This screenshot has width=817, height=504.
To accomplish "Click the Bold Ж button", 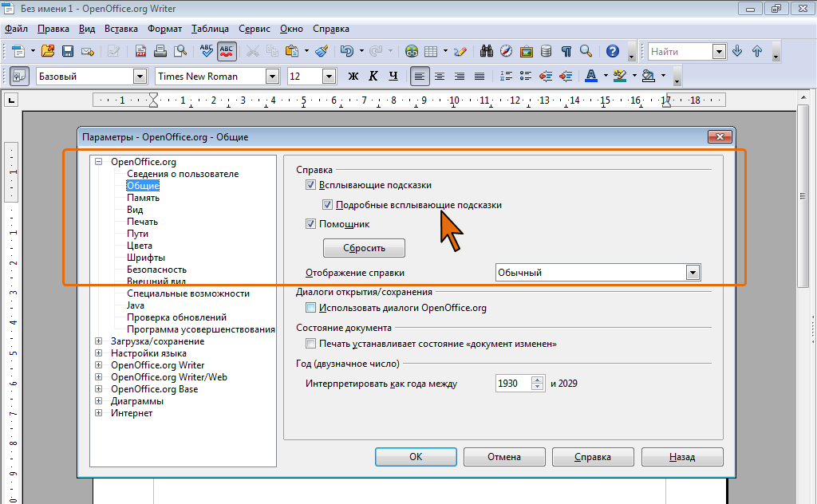I will click(x=353, y=76).
